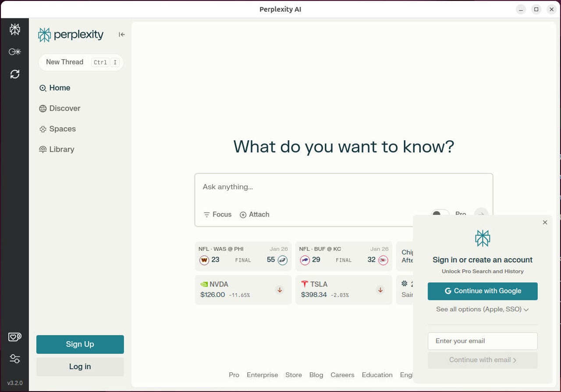The height and width of the screenshot is (392, 561).
Task: Open the Careers footer link
Action: [342, 375]
